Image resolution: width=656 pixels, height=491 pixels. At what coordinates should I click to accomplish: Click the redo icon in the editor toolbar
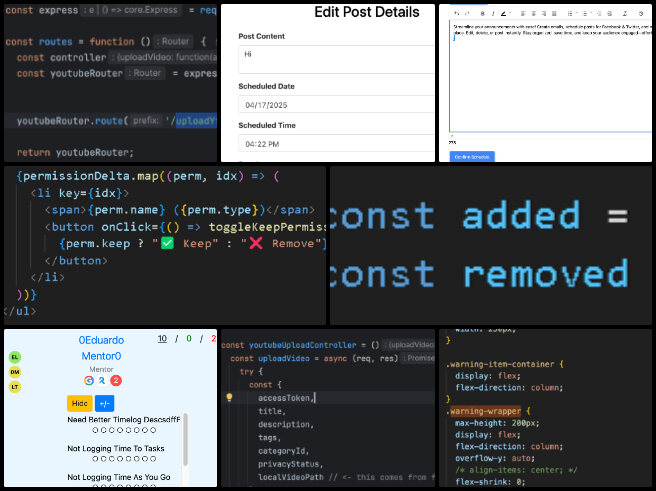[467, 13]
